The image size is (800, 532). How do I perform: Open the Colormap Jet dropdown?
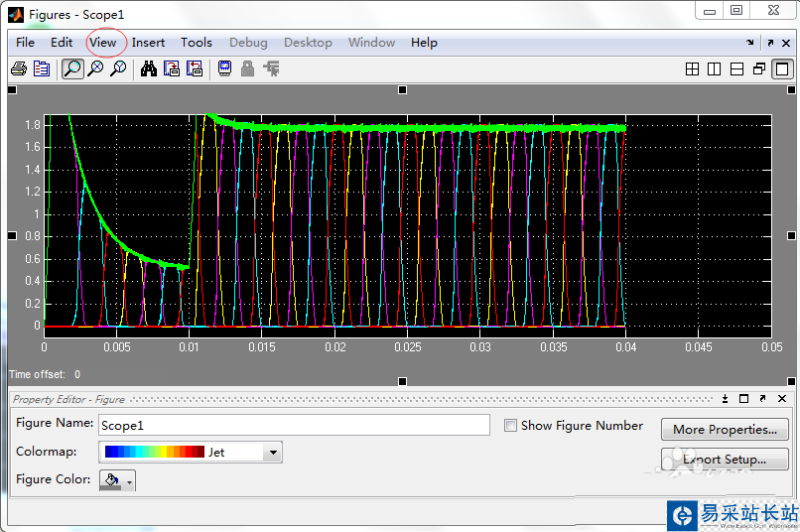point(274,453)
